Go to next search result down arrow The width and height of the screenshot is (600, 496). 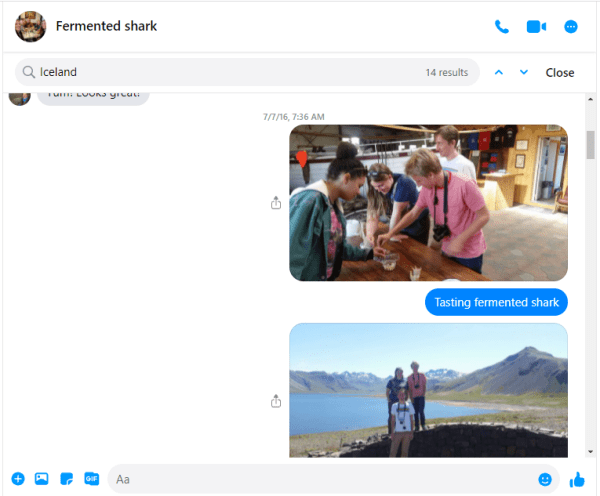coord(524,72)
